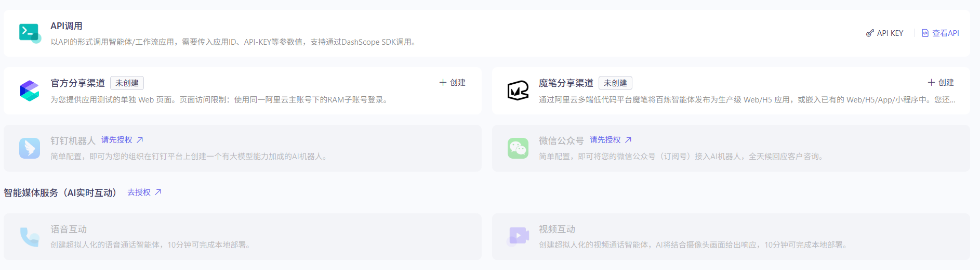Open the 查看API link

click(940, 33)
